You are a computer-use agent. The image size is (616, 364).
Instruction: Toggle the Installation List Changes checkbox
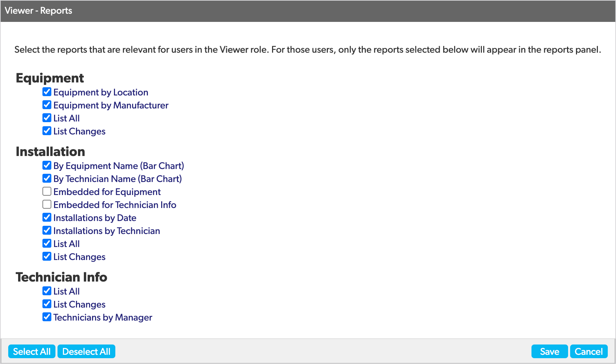47,257
